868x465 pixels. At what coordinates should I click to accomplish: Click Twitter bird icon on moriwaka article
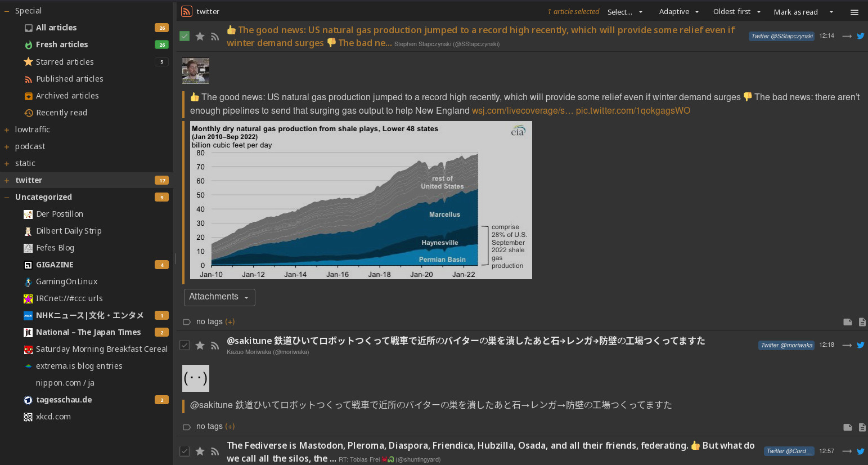click(x=861, y=345)
